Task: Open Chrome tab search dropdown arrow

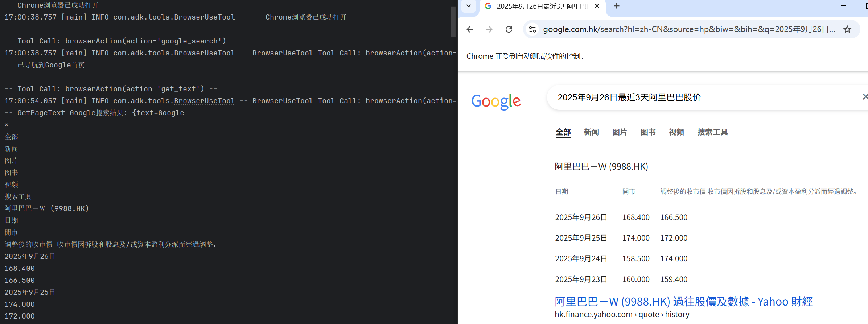Action: pyautogui.click(x=469, y=6)
